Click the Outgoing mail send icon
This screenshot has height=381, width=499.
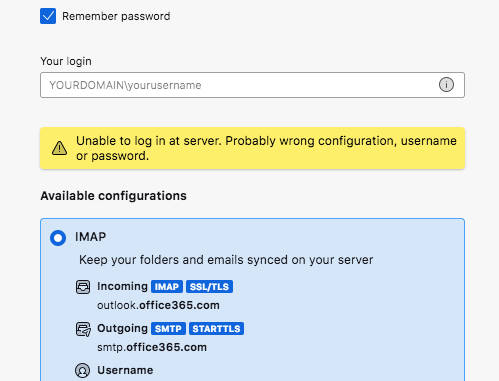[83, 329]
